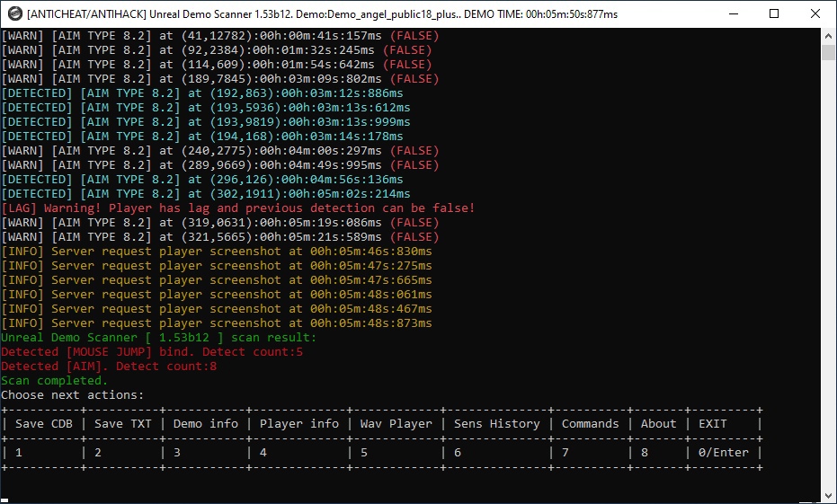Click the 'Commands' menu cell
This screenshot has height=504, width=837.
[590, 424]
